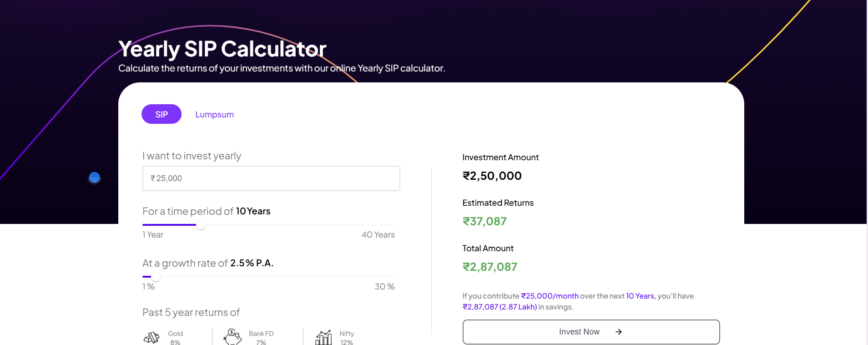Click the growth rate slider handle
868x345 pixels.
tap(155, 277)
